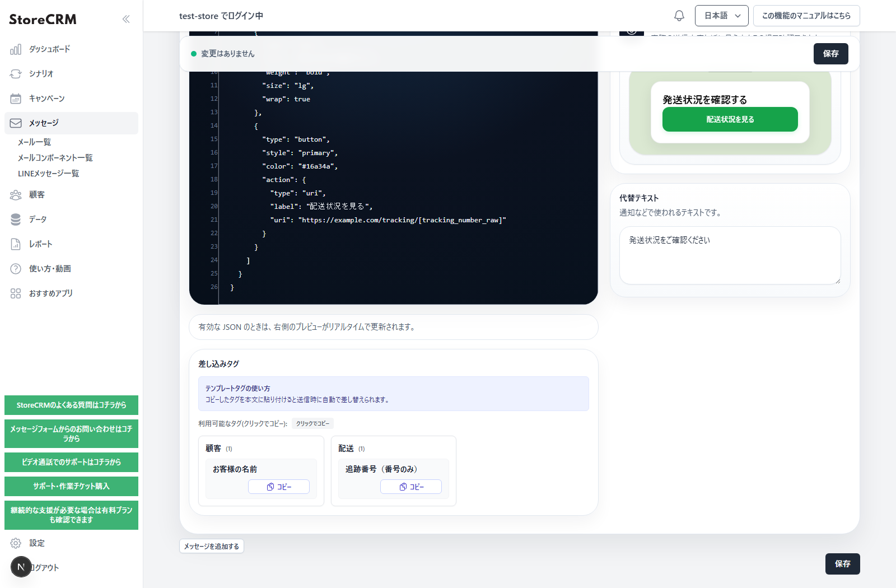Click green 配送状況を見る preview button
This screenshot has height=588, width=896.
730,119
